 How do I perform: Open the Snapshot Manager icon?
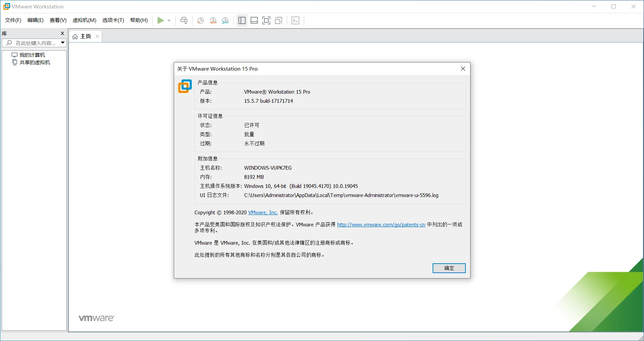pos(225,21)
